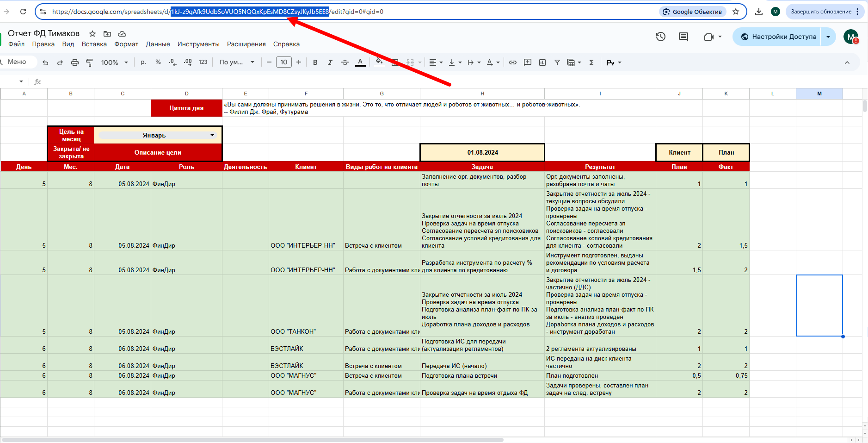This screenshot has height=443, width=868.
Task: Open the Вставка menu
Action: point(94,44)
